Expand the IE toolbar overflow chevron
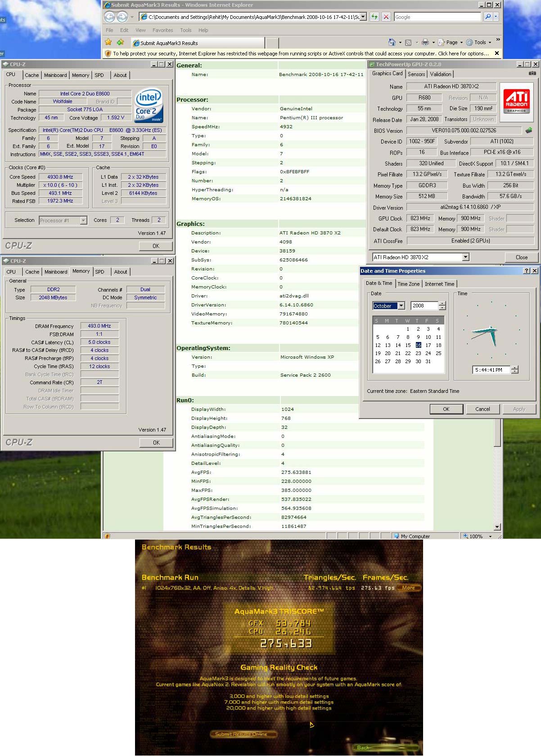This screenshot has height=756, width=541. [x=498, y=40]
